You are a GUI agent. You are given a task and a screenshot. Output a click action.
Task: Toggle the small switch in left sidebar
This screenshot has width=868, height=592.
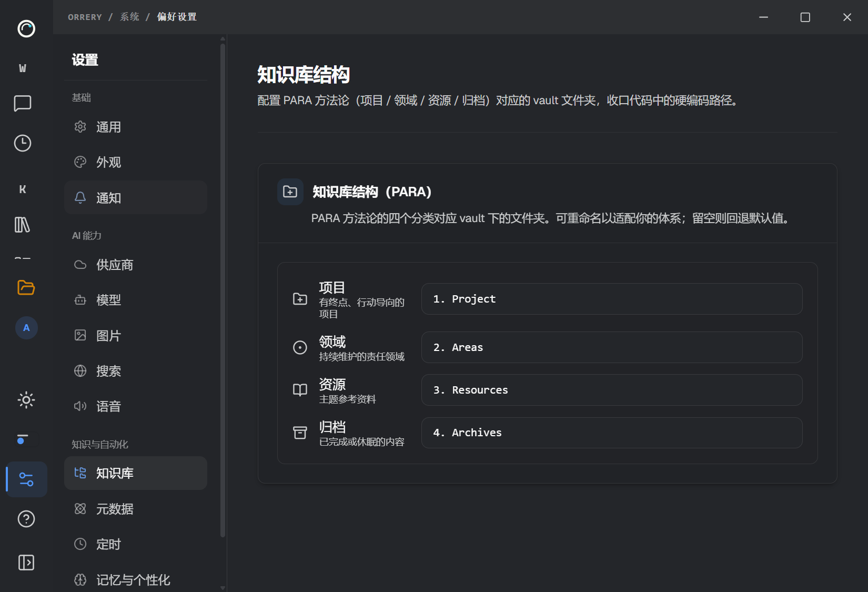[26, 439]
